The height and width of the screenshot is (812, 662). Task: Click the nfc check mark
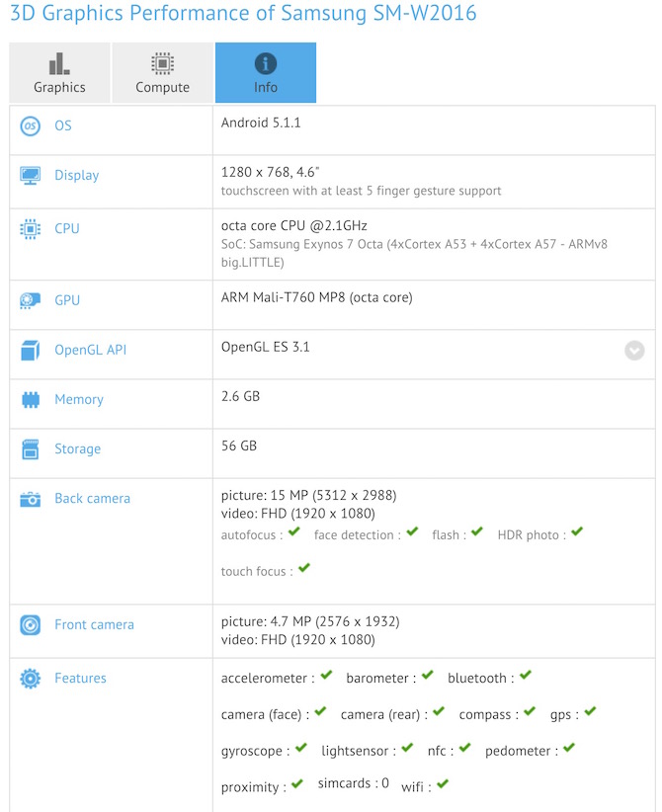pyautogui.click(x=465, y=748)
